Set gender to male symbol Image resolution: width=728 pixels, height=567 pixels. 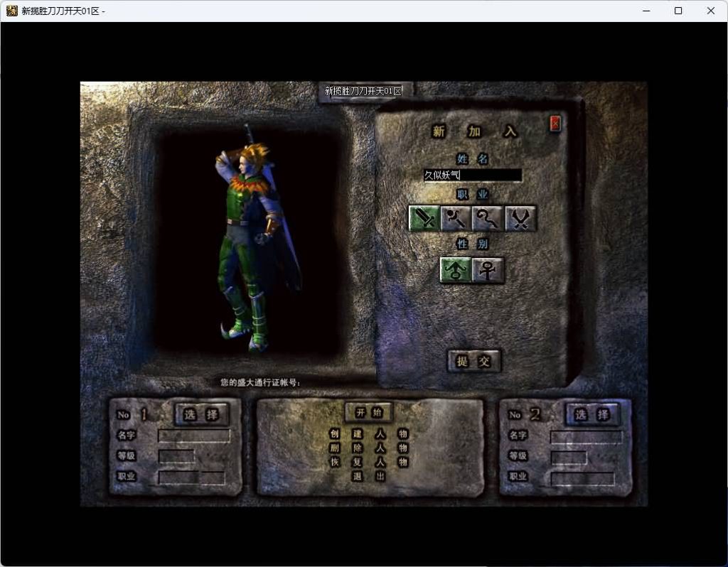[455, 270]
